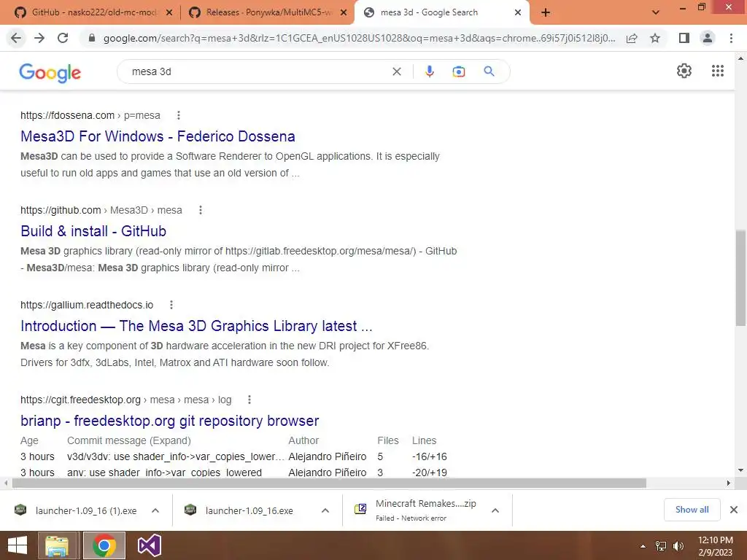Open Mesa3D For Windows - Federico Dossena link
The height and width of the screenshot is (560, 747).
pyautogui.click(x=158, y=136)
